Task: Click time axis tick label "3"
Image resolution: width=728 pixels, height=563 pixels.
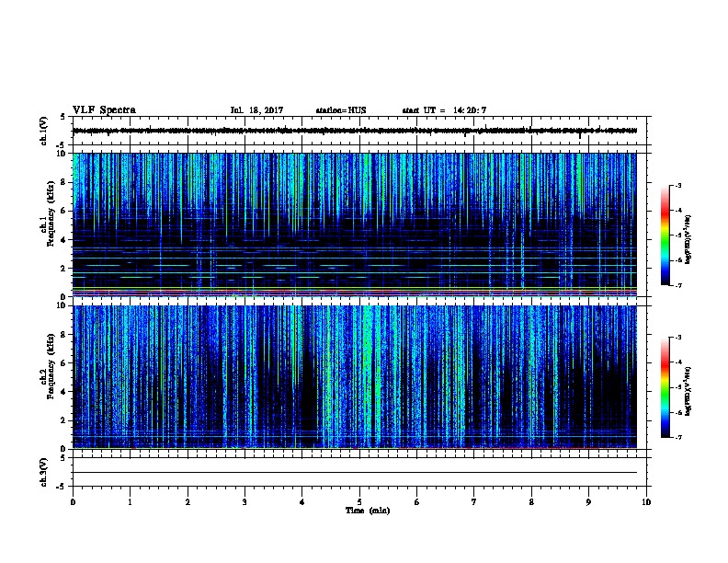Action: coord(245,502)
